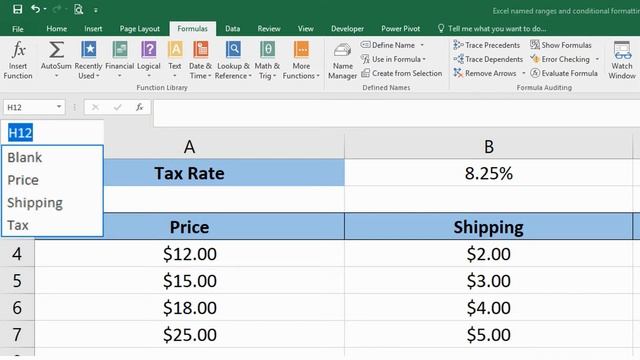
Task: Select the Shipping named range in list
Action: 52,202
